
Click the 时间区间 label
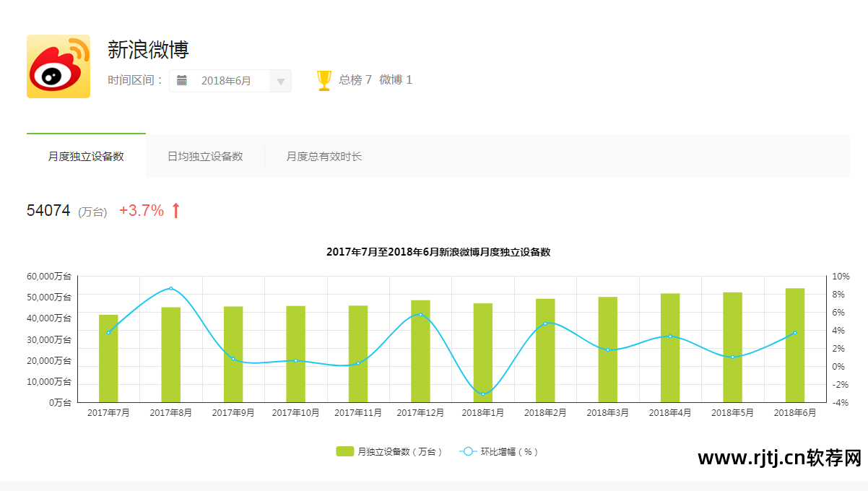[x=136, y=80]
